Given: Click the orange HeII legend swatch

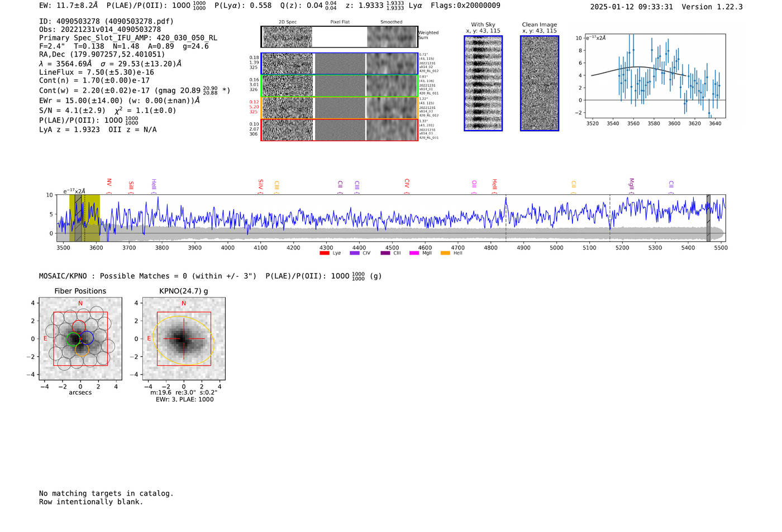Looking at the screenshot, I should [445, 253].
